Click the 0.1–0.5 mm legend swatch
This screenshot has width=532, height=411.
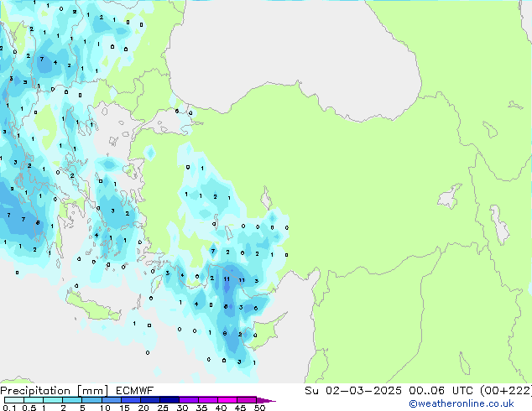click(14, 400)
